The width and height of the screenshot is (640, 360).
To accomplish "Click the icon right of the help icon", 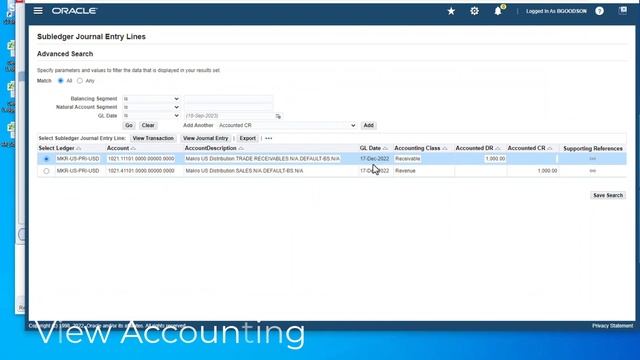I will pos(622,11).
